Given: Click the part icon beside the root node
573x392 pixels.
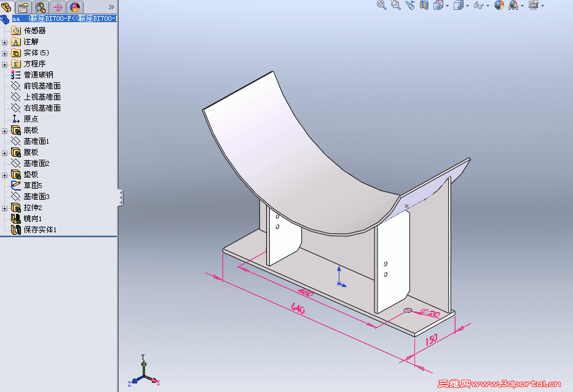Looking at the screenshot, I should 5,19.
